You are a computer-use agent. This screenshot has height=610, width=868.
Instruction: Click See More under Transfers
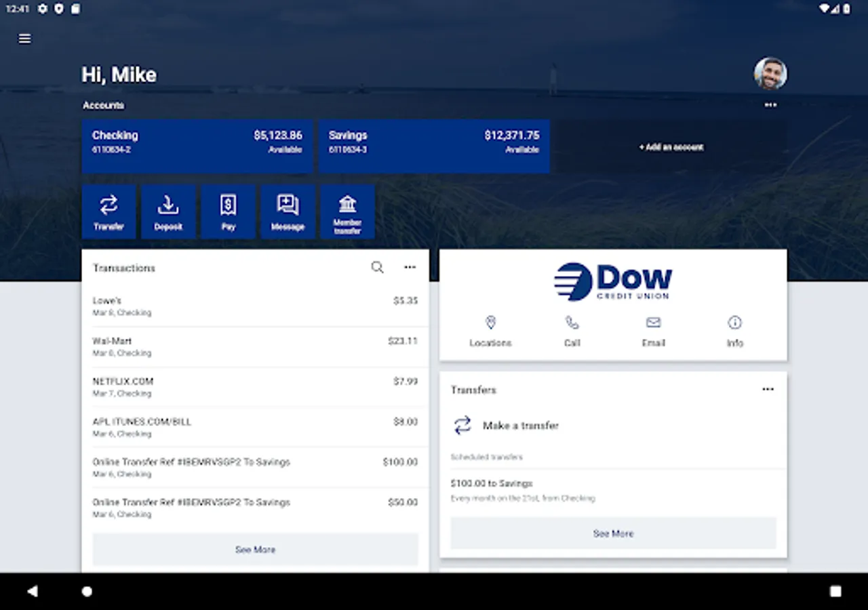[x=613, y=533]
